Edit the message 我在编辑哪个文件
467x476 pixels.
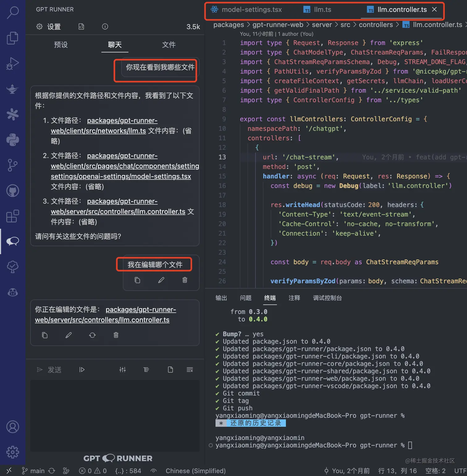tap(161, 280)
